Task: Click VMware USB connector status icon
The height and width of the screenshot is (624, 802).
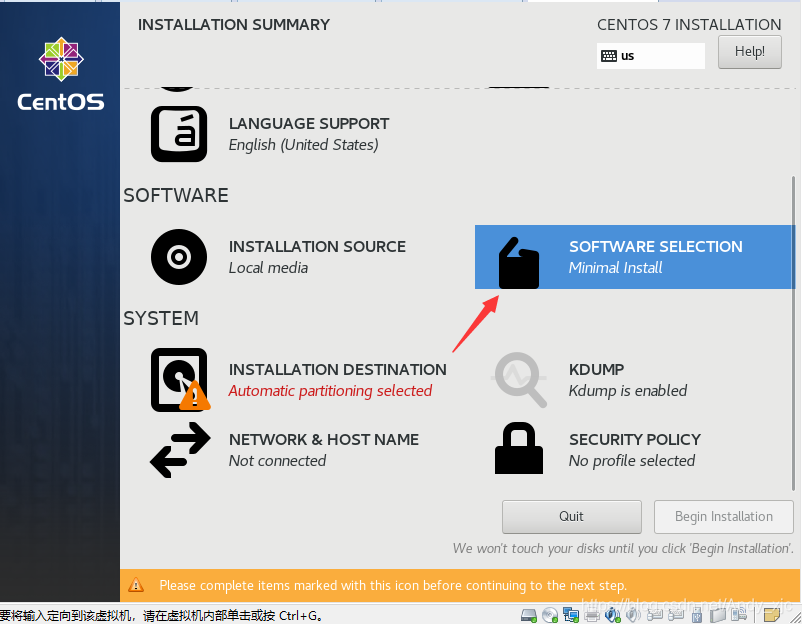Action: pos(697,615)
